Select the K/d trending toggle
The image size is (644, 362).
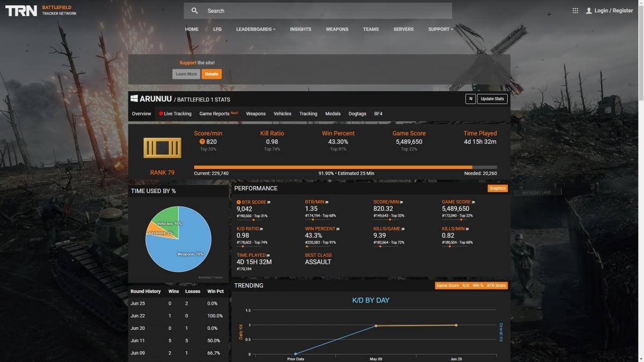[465, 285]
